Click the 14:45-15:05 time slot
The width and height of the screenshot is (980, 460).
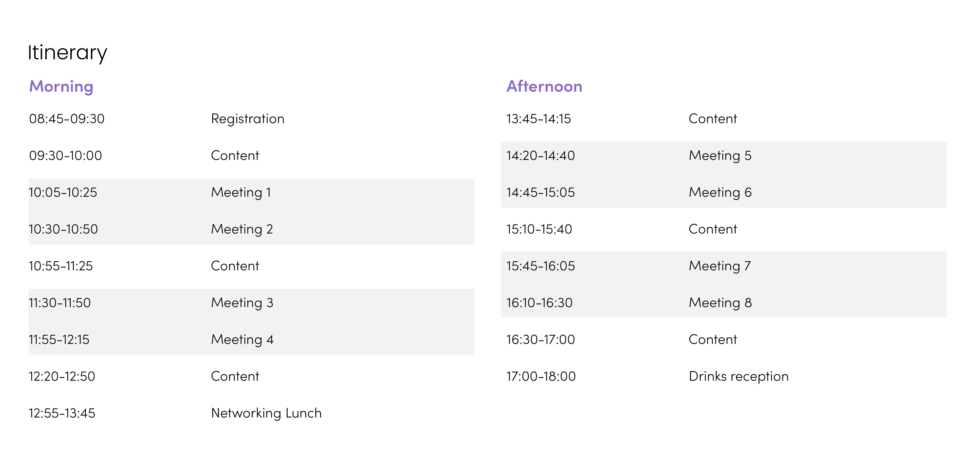click(540, 193)
